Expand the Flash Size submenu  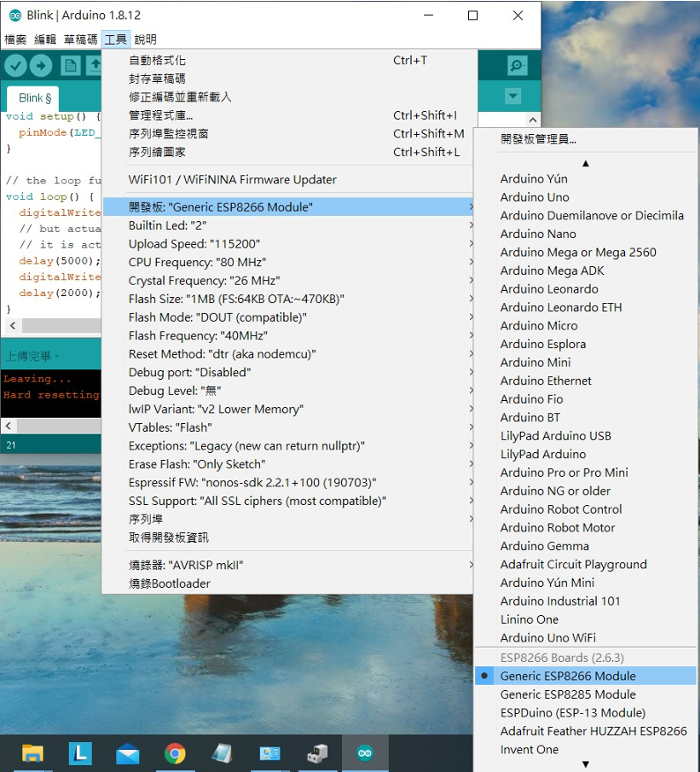coord(288,299)
